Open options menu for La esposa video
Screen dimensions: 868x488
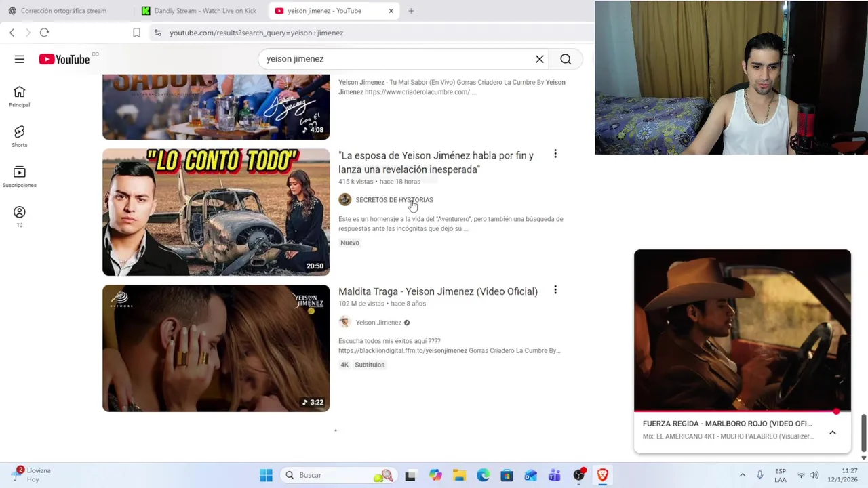(555, 154)
